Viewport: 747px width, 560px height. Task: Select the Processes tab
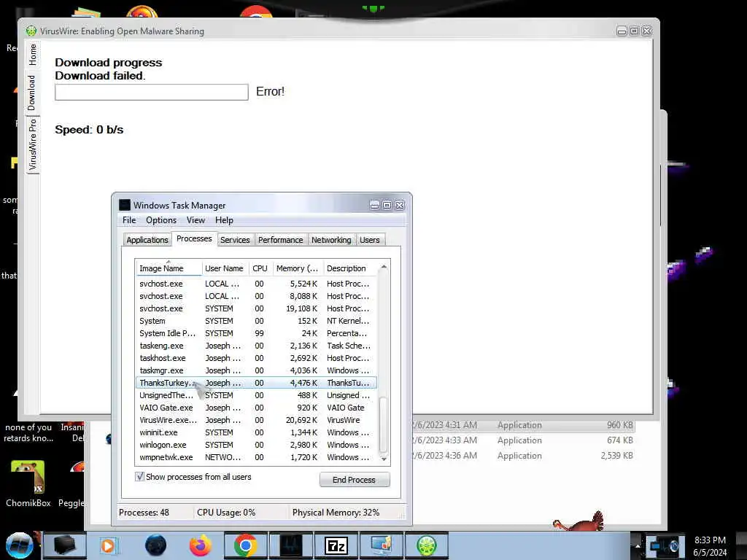(x=194, y=238)
